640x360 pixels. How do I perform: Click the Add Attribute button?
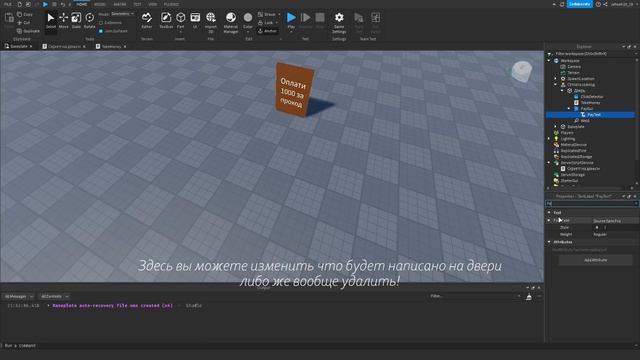tap(595, 260)
